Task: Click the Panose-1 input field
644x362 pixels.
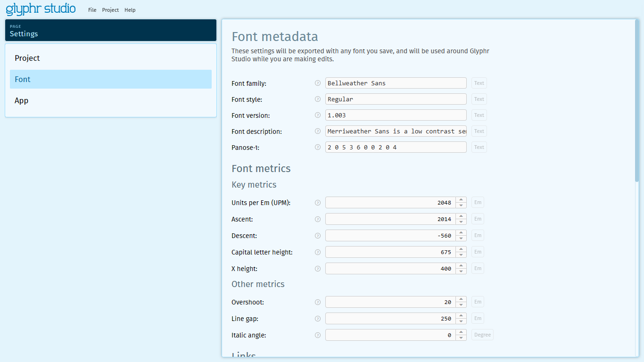Action: point(396,147)
